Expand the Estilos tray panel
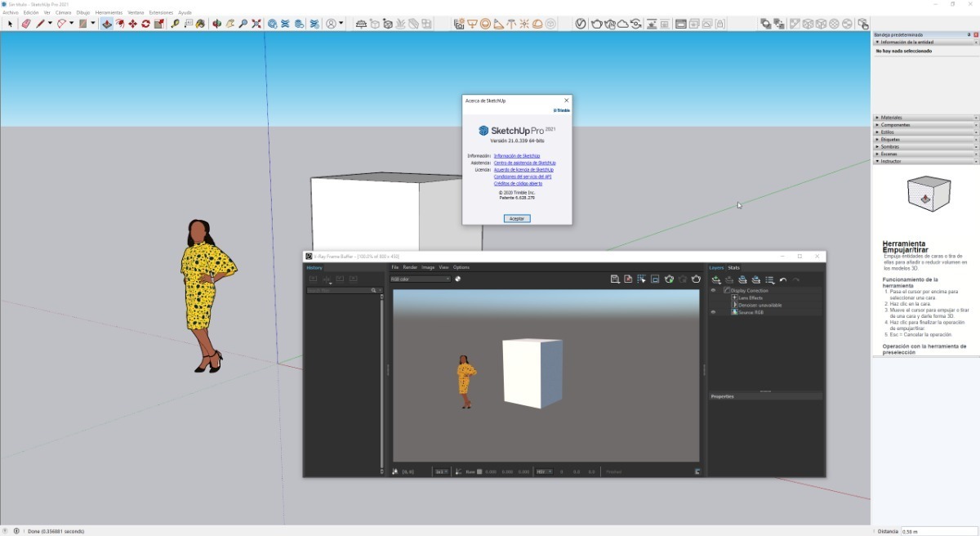Viewport: 980px width, 536px height. click(925, 132)
